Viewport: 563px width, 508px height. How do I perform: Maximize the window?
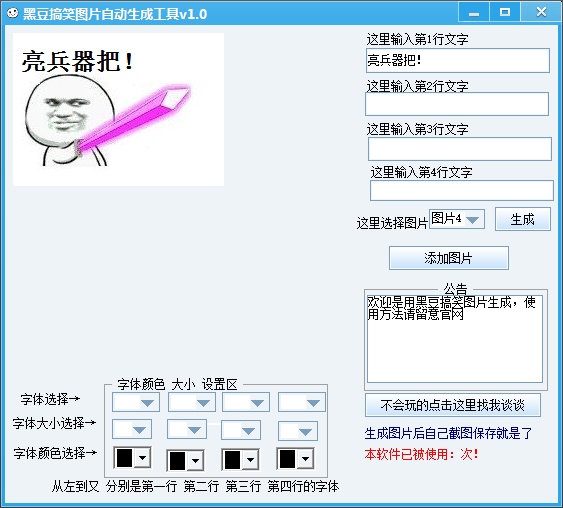click(x=505, y=12)
